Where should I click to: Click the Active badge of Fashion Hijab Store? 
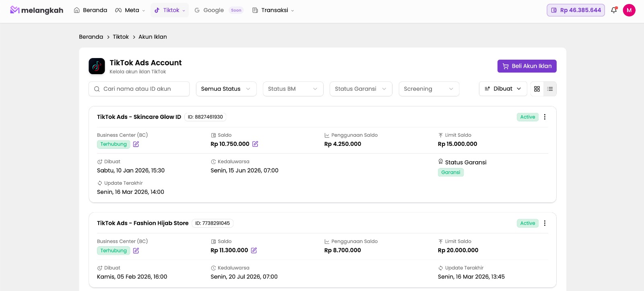[x=528, y=223]
